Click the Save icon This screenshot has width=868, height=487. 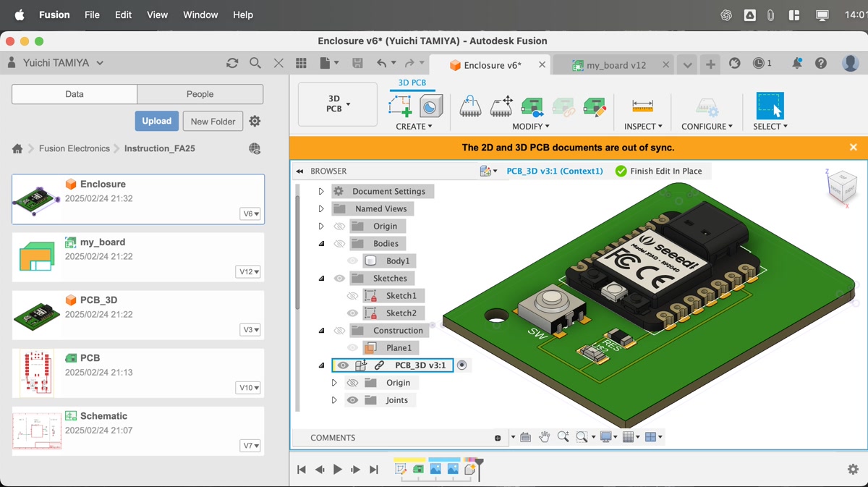[357, 63]
